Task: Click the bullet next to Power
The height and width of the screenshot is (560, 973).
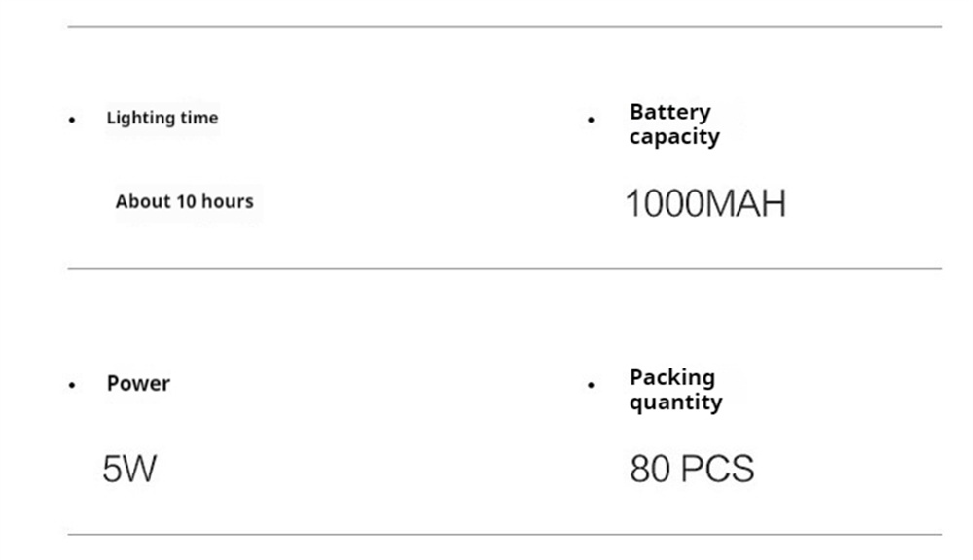Action: coord(72,386)
